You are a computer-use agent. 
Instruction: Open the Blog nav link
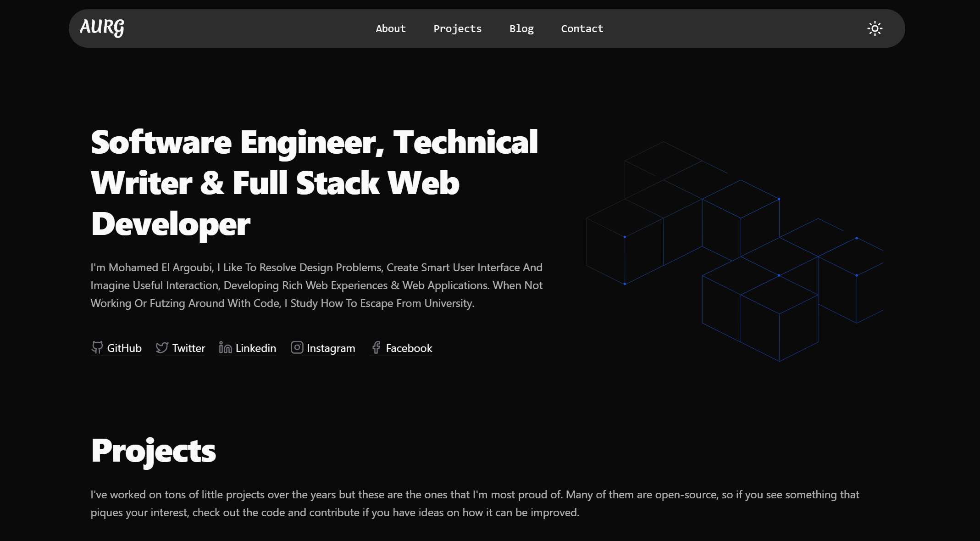click(x=521, y=28)
